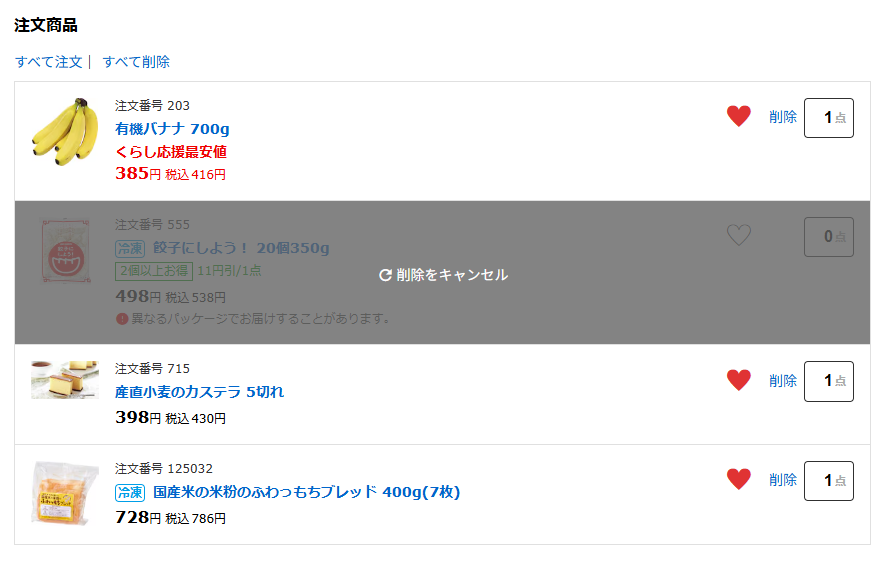
Task: Toggle favorite heart for 米粉のふわっもちブレッド
Action: click(739, 479)
